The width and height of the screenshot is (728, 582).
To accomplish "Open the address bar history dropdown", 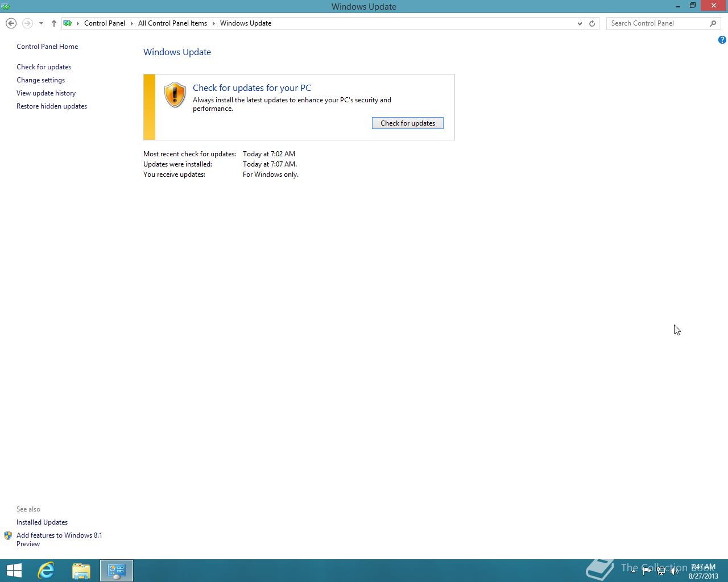I will tap(580, 23).
